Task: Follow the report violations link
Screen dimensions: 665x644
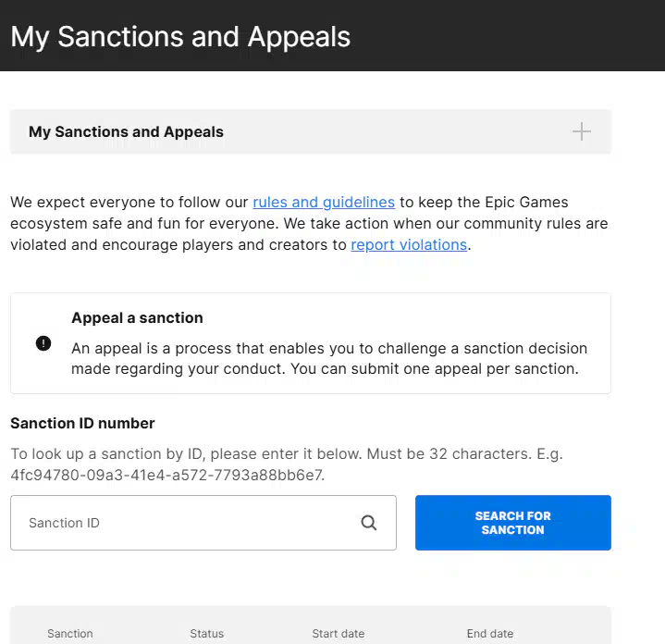Action: point(409,245)
